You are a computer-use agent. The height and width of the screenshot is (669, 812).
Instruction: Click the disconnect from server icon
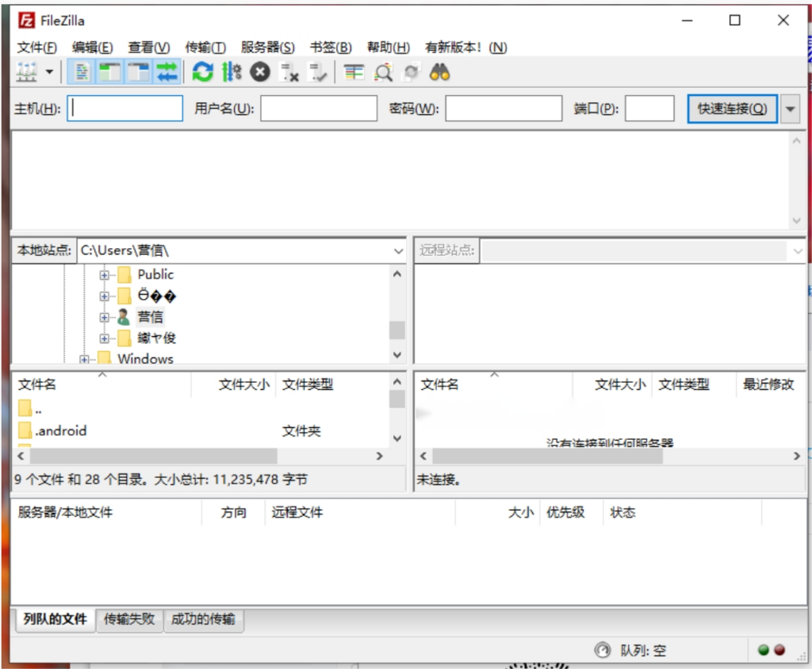(289, 73)
